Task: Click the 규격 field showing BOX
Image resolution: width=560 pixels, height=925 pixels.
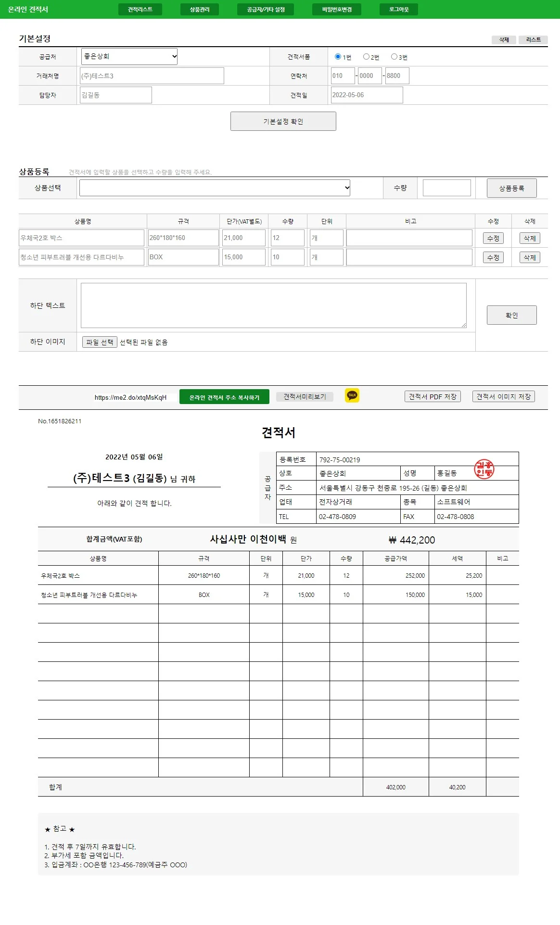Action: (183, 257)
